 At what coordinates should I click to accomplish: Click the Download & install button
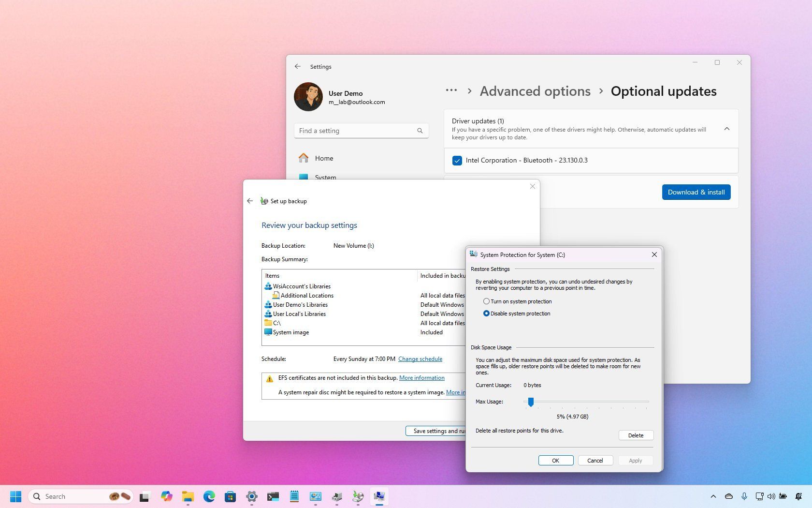point(696,192)
